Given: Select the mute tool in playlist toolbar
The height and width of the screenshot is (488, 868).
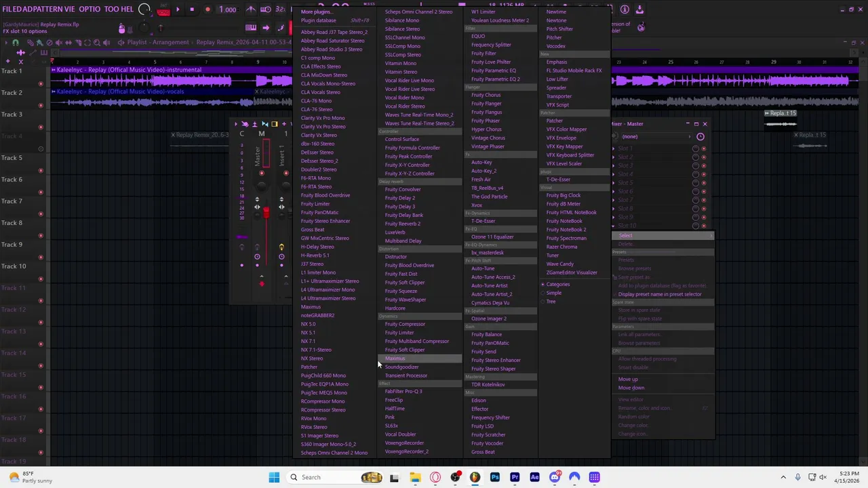Looking at the screenshot, I should pos(59,43).
